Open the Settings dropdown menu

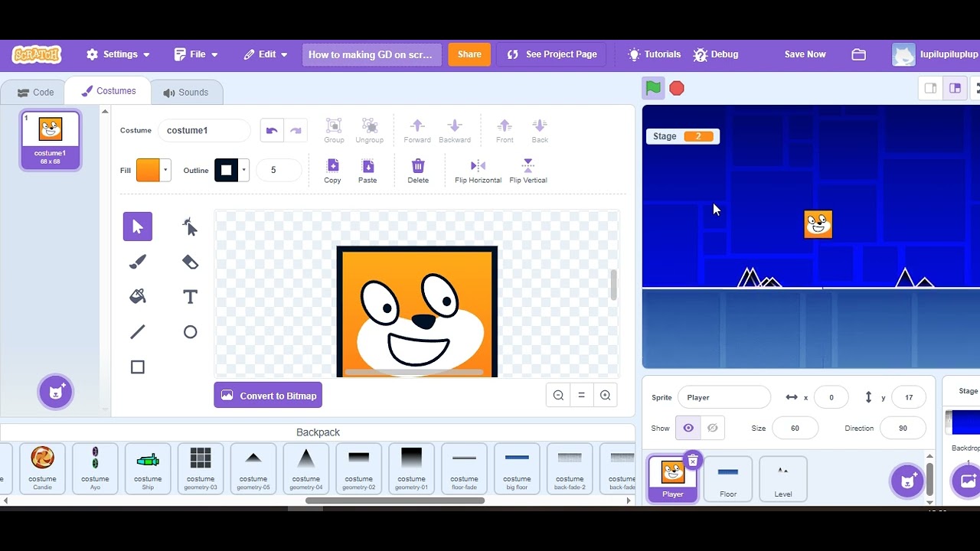[118, 54]
